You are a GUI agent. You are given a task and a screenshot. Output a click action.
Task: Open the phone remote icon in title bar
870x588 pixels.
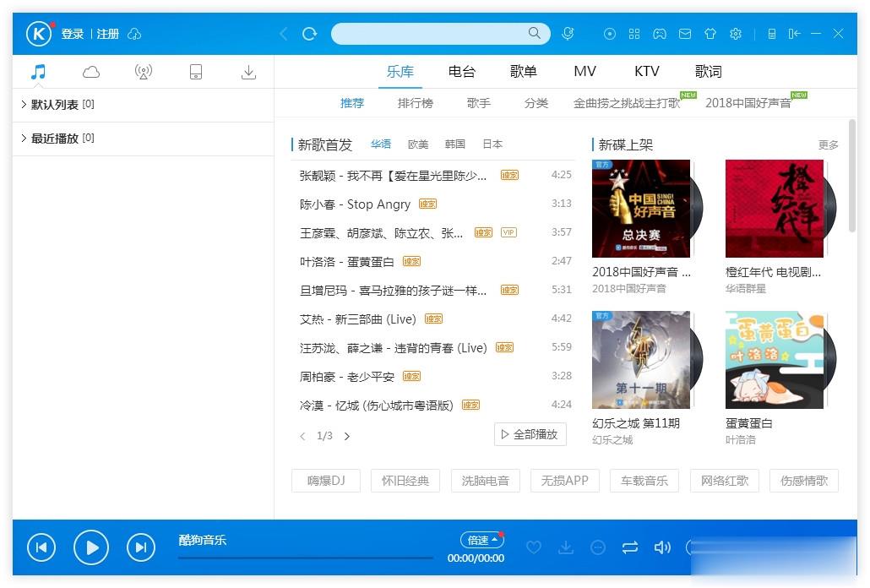pyautogui.click(x=772, y=35)
